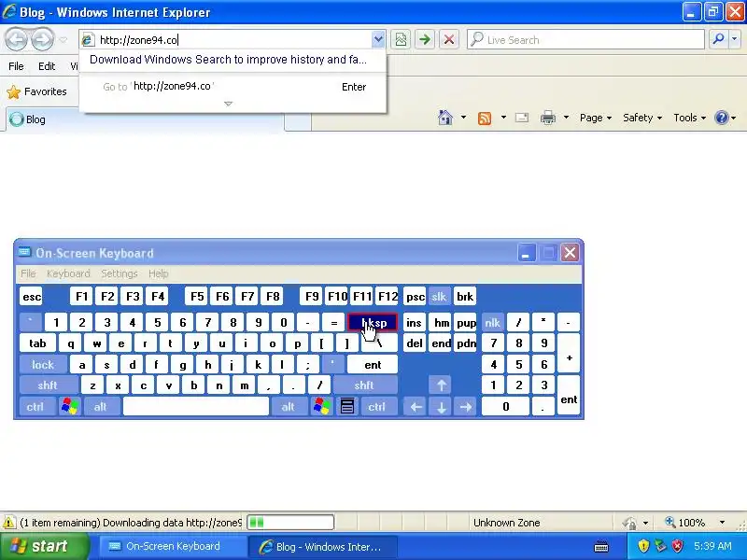The width and height of the screenshot is (747, 560).
Task: Open the Windows start button
Action: [x=44, y=546]
